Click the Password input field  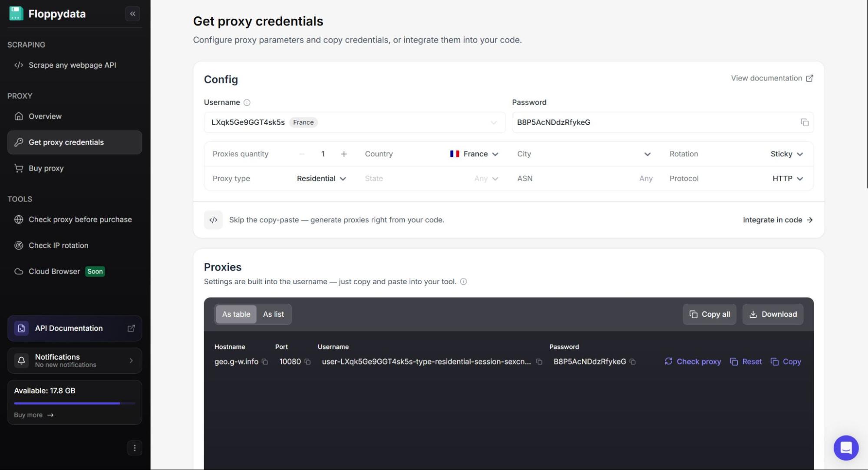click(x=663, y=122)
